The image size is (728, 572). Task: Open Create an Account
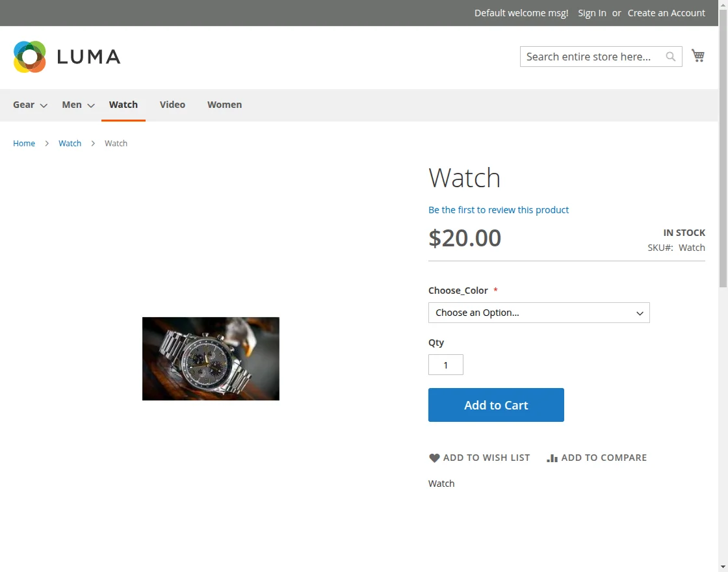coord(666,12)
